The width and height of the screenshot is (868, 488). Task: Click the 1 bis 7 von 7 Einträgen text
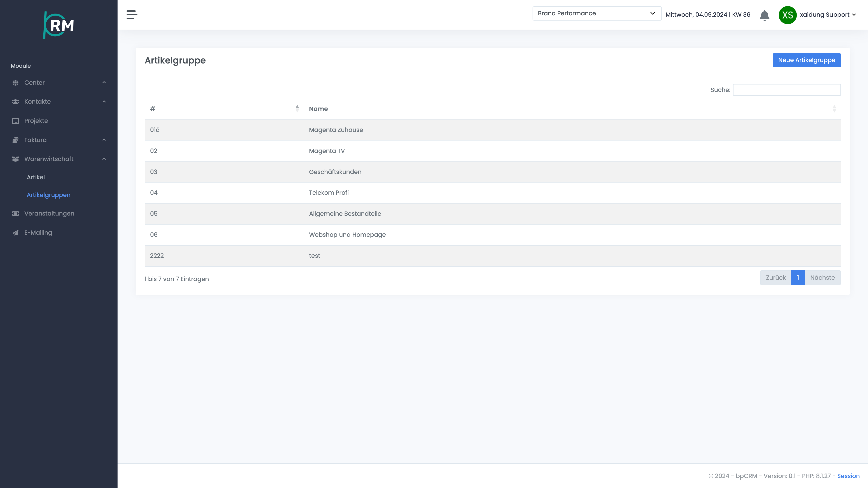pyautogui.click(x=177, y=279)
